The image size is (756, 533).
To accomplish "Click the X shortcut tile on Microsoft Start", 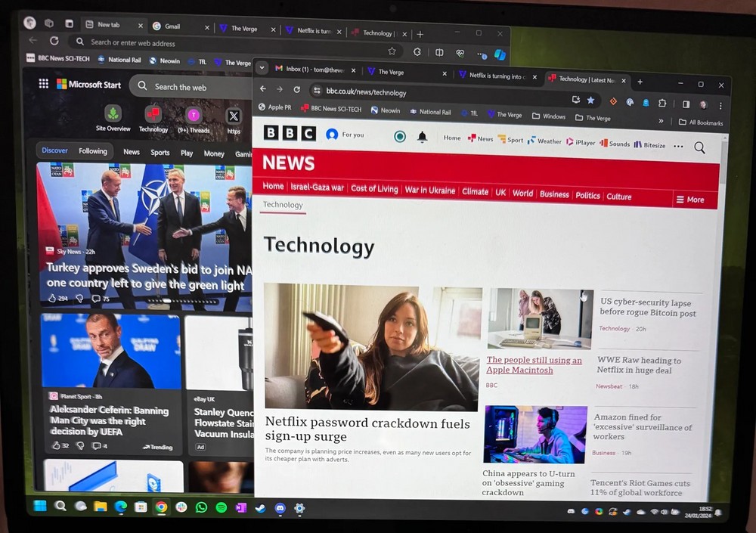I will click(234, 116).
